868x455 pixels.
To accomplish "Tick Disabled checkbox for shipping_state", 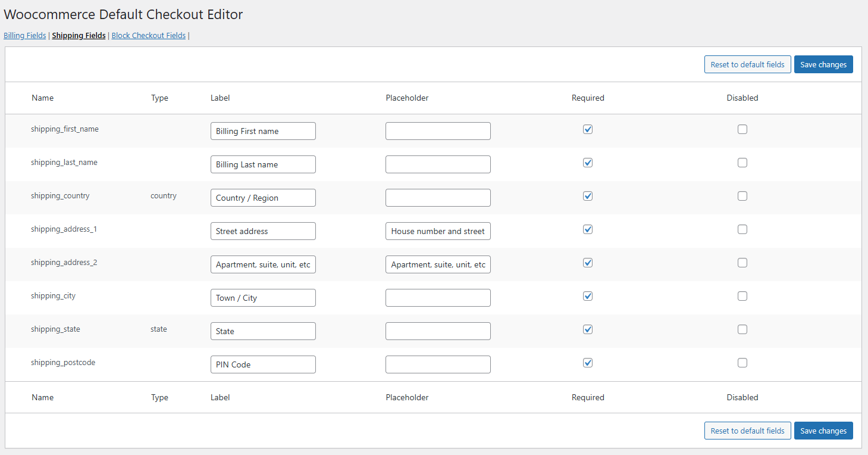I will (x=742, y=329).
